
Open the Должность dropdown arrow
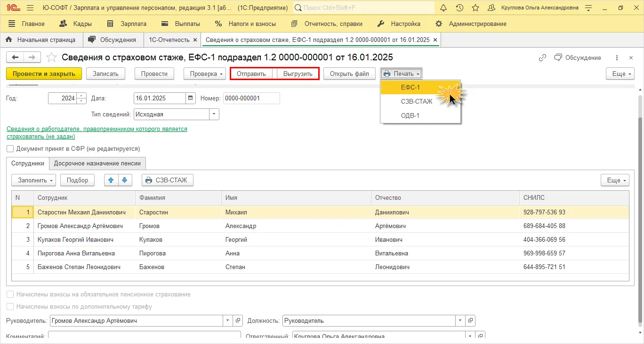point(460,320)
